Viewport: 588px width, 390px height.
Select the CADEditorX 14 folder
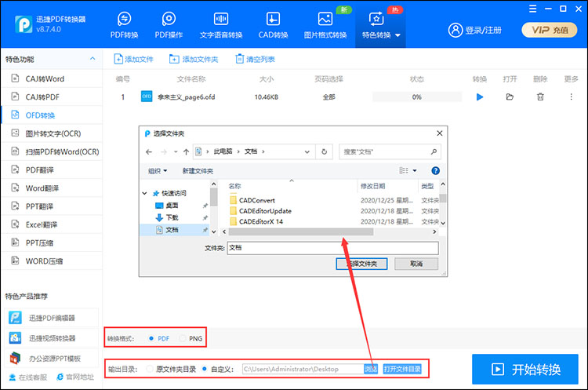click(261, 221)
